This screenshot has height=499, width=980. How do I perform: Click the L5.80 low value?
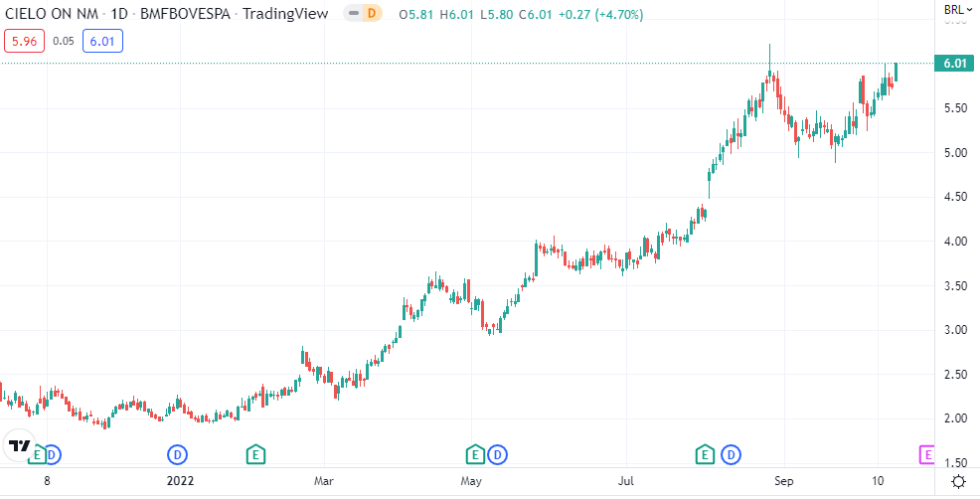click(498, 14)
